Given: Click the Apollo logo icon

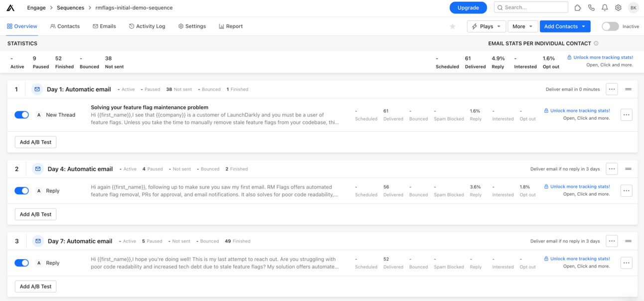Looking at the screenshot, I should (10, 7).
